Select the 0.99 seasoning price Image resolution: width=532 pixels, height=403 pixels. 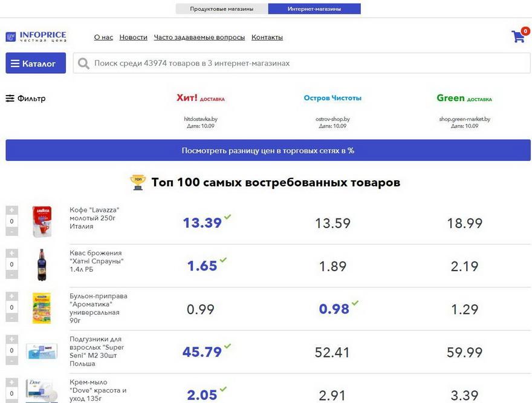(201, 309)
